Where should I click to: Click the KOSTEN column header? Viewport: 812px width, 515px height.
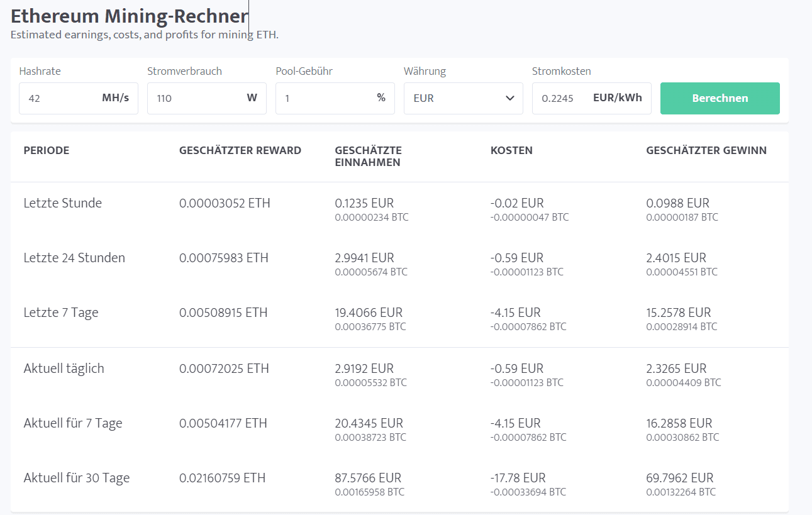[511, 150]
